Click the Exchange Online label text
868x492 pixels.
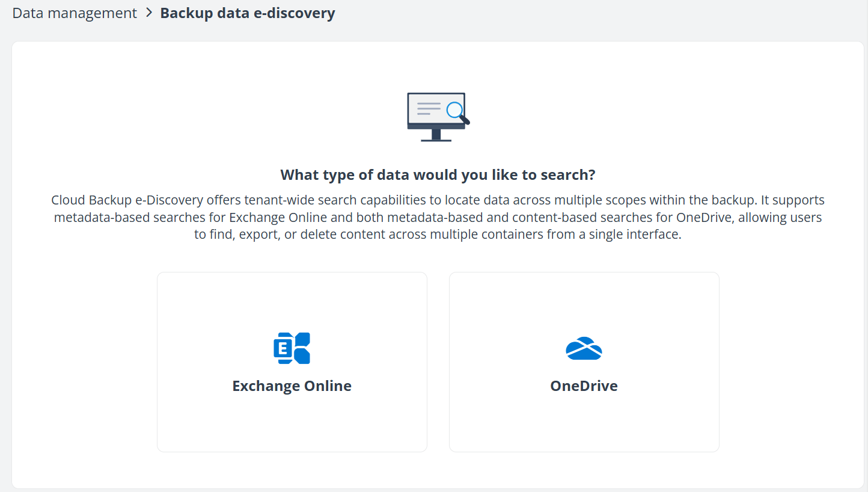pyautogui.click(x=292, y=386)
